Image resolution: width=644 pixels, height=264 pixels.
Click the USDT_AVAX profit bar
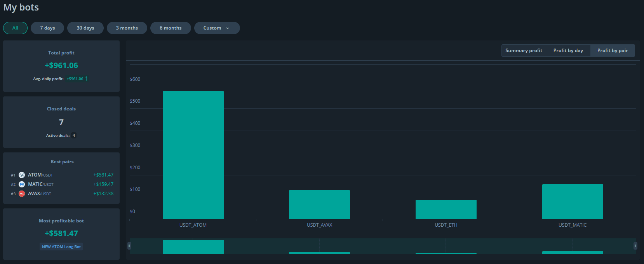click(x=319, y=205)
